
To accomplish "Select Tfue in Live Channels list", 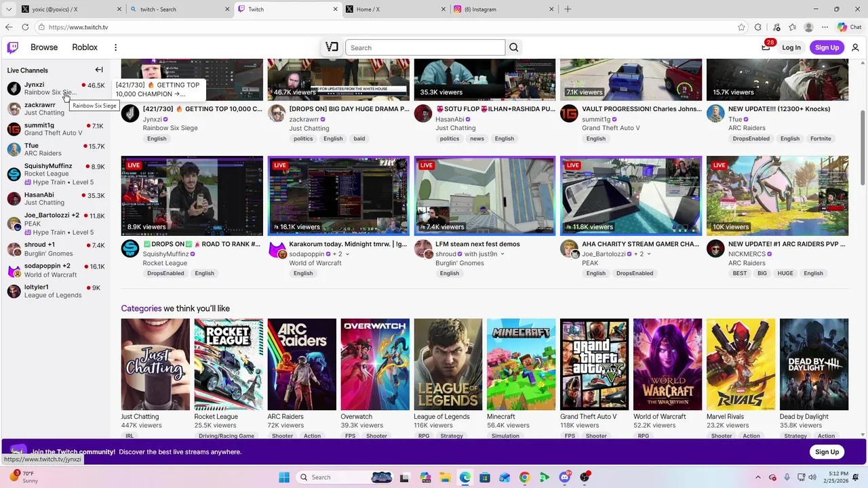I will coord(56,149).
